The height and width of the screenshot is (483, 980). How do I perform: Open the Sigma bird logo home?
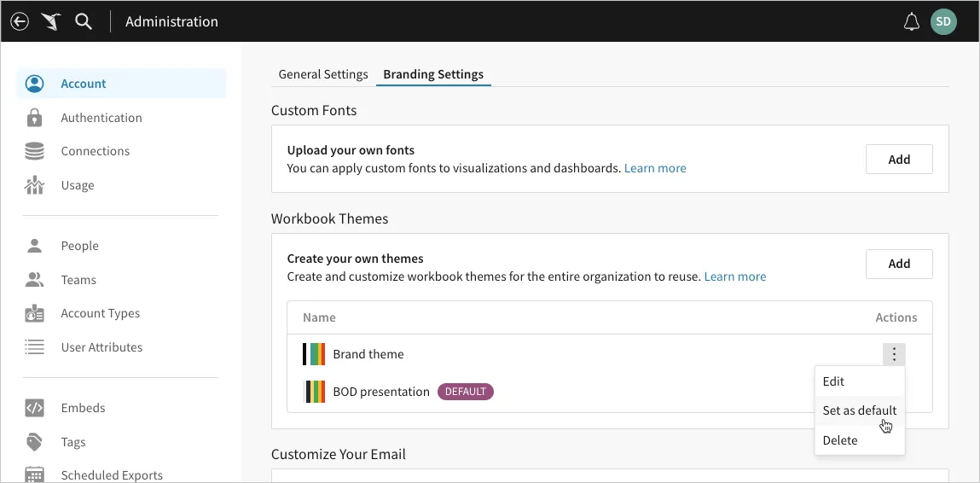[x=51, y=22]
